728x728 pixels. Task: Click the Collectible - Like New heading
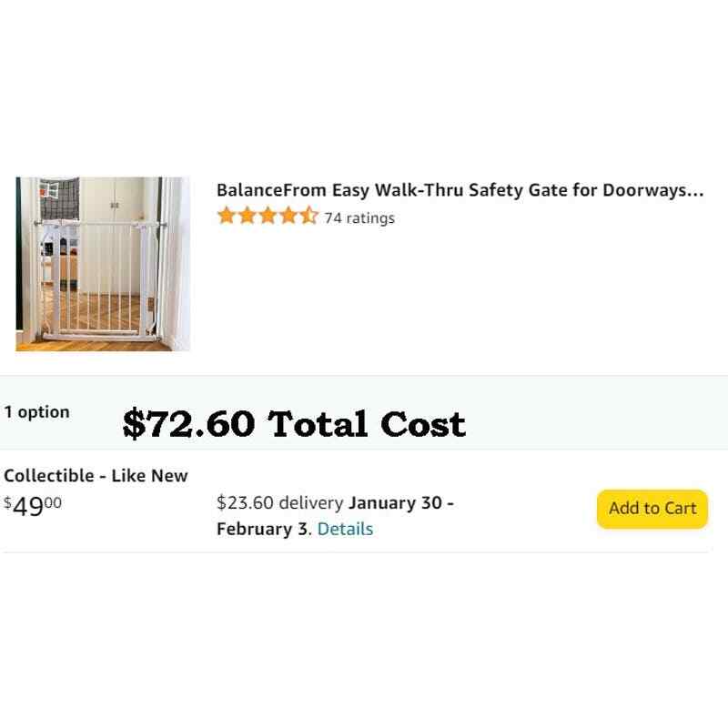coord(96,475)
